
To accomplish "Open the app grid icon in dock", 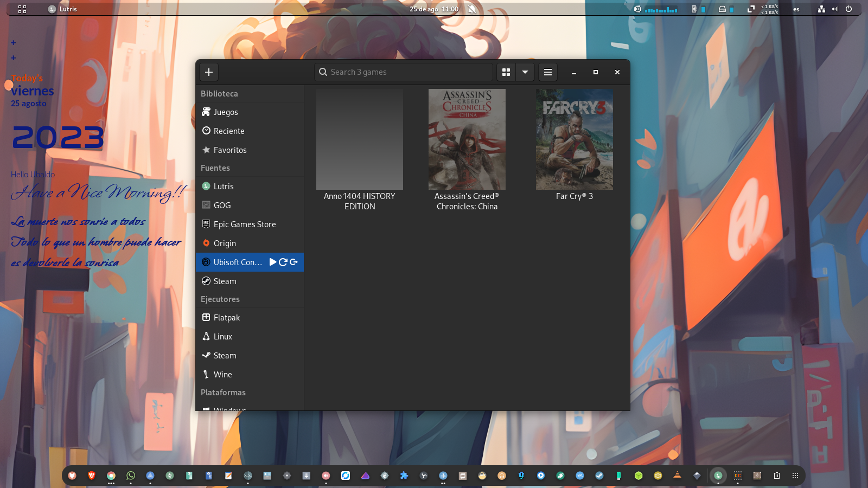I will (x=795, y=476).
